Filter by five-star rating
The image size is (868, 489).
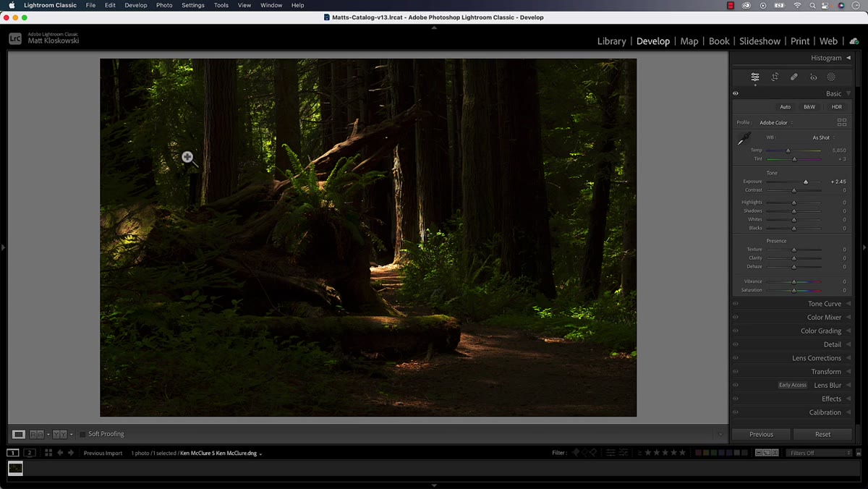[x=682, y=453]
